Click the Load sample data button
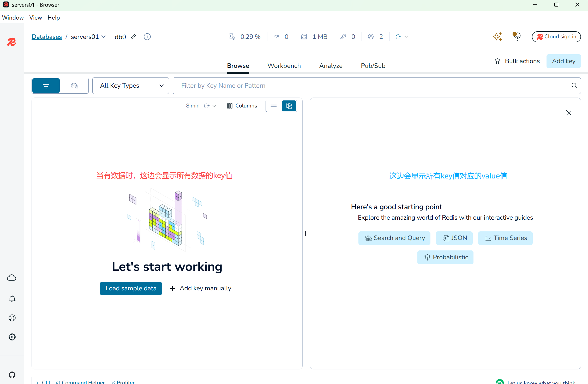Image resolution: width=588 pixels, height=384 pixels. [x=131, y=288]
